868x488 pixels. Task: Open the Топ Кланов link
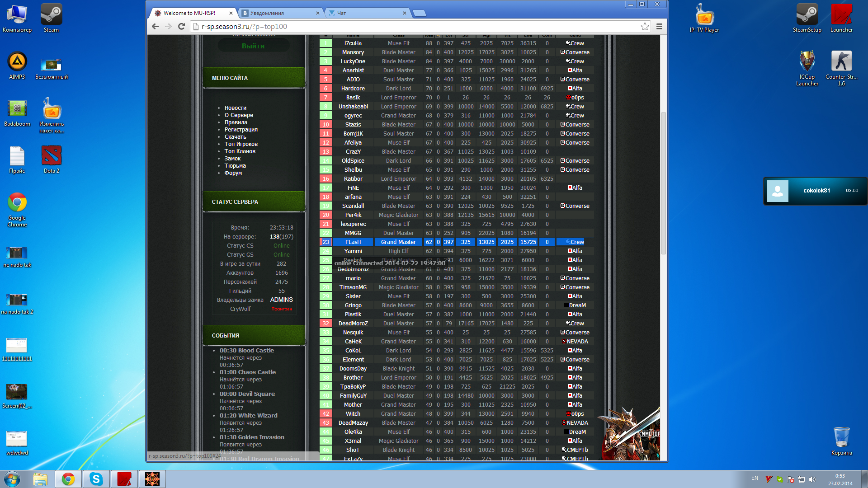(240, 151)
